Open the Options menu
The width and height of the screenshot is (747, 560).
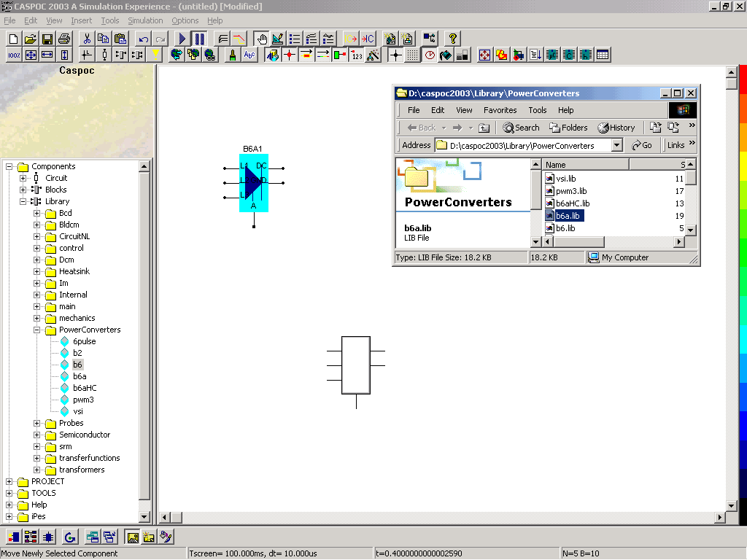click(185, 20)
